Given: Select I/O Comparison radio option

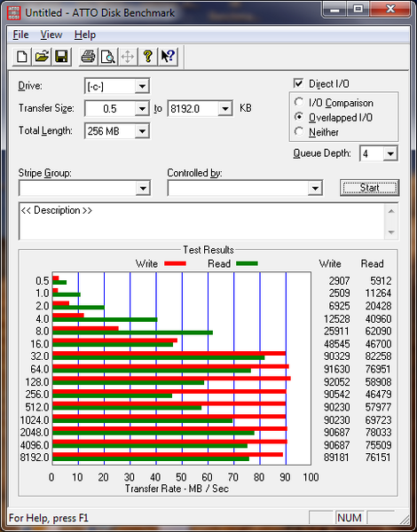Looking at the screenshot, I should [299, 102].
